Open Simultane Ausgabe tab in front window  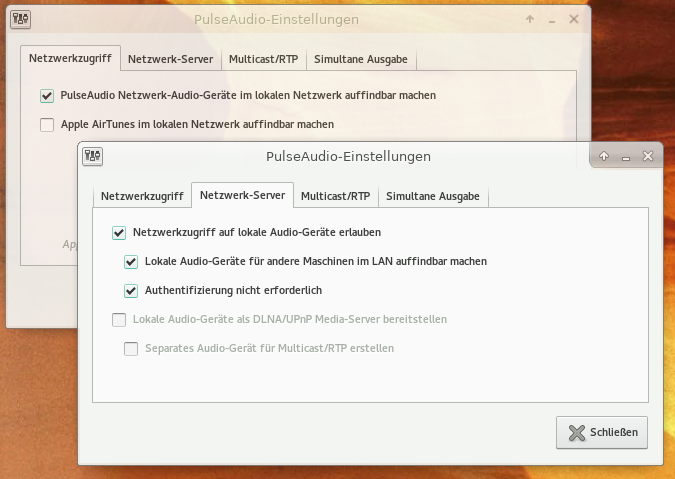tap(432, 196)
